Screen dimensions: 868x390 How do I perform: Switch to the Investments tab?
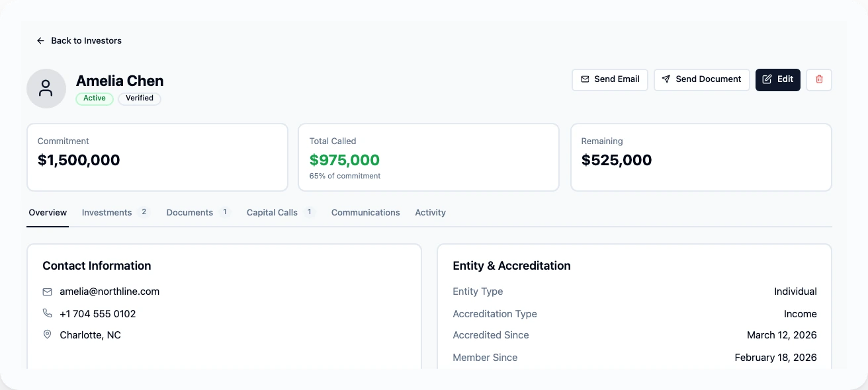pyautogui.click(x=115, y=213)
